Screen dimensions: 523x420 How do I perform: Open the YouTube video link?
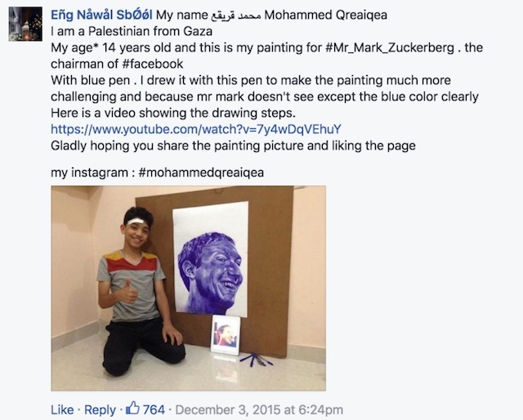coord(196,129)
